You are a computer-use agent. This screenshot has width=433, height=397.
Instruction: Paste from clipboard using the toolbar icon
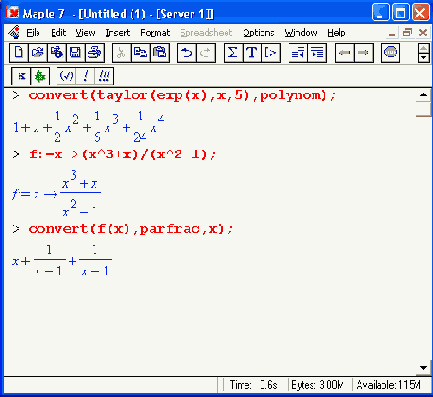(x=160, y=53)
